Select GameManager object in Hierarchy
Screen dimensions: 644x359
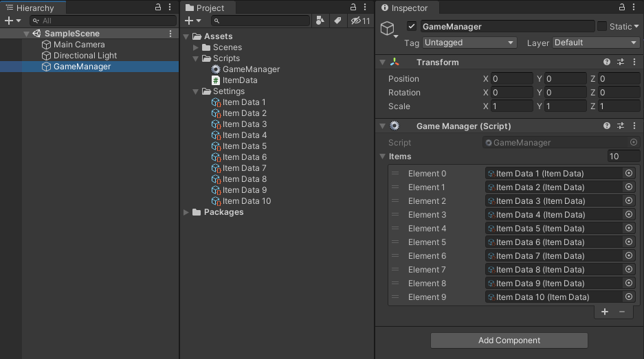pyautogui.click(x=82, y=67)
